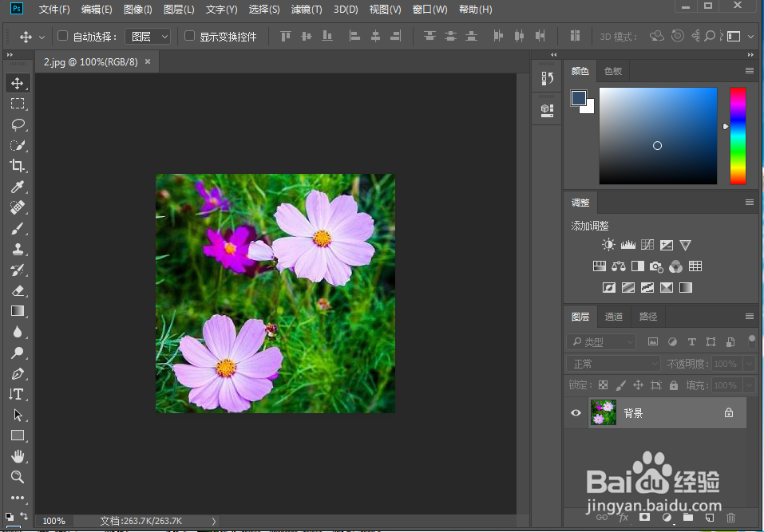Add a Brightness/Contrast adjustment
Screen dimensions: 764x532
[x=608, y=245]
